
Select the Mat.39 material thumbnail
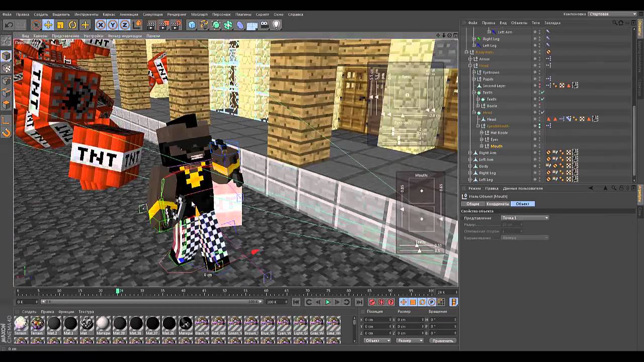(x=119, y=325)
